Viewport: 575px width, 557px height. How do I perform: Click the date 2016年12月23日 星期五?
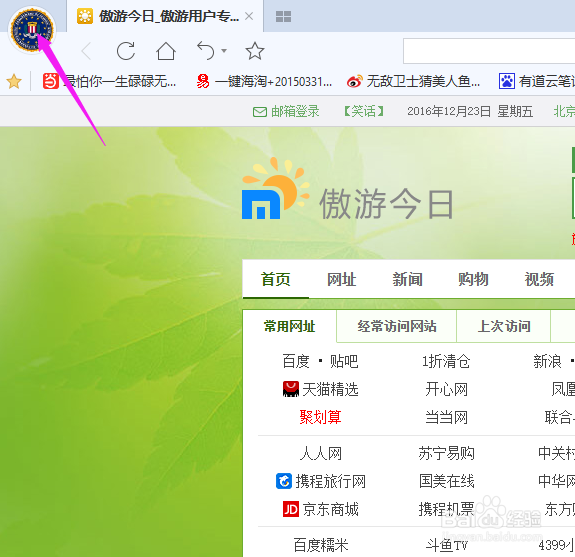(470, 111)
